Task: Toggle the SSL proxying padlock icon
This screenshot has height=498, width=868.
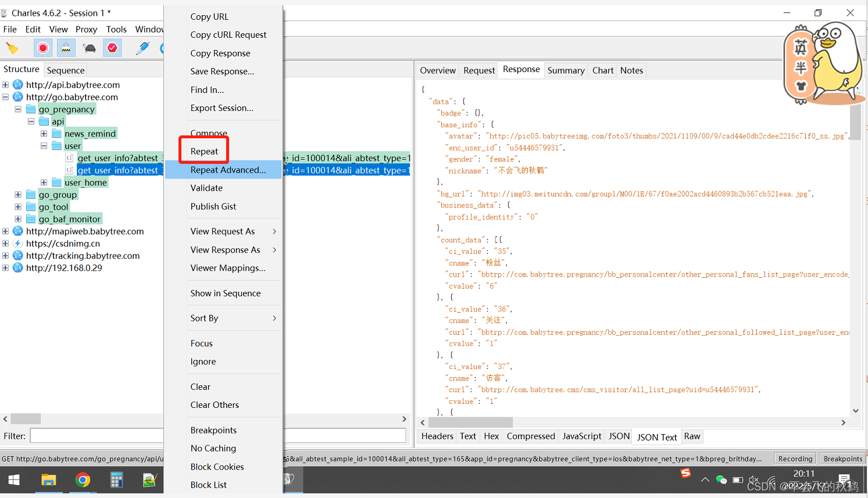Action: (x=66, y=48)
